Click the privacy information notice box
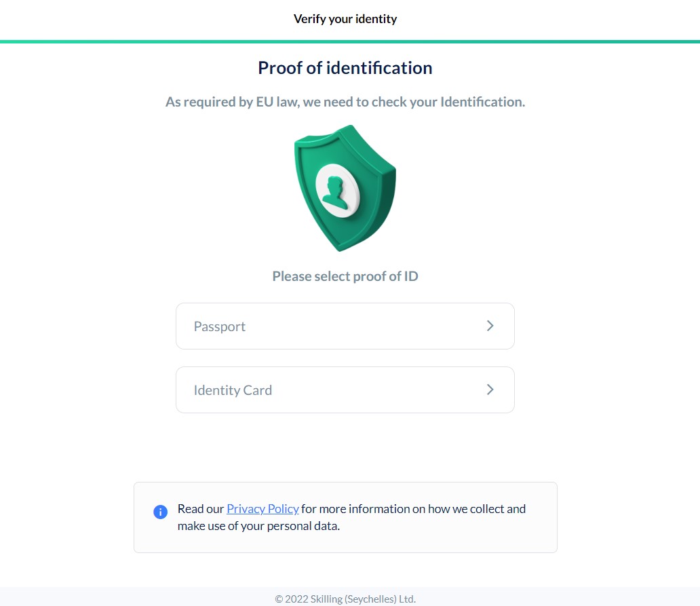The height and width of the screenshot is (606, 700). [345, 516]
